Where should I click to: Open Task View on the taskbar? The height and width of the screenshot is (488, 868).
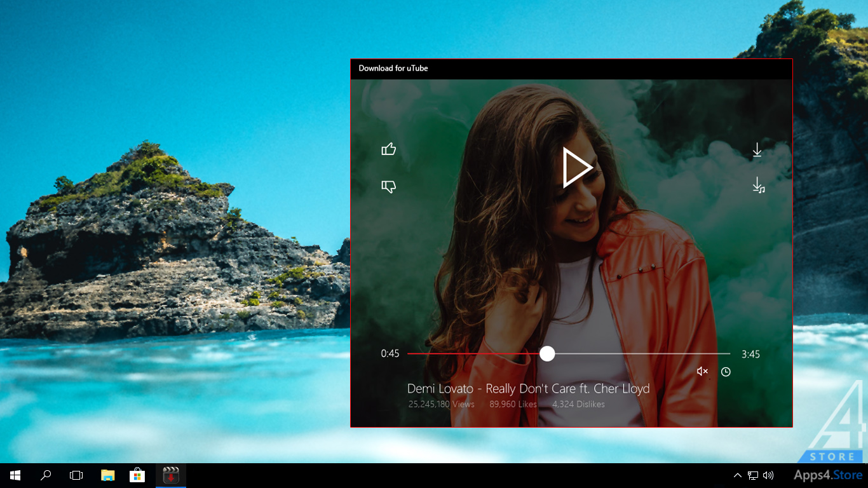(76, 475)
